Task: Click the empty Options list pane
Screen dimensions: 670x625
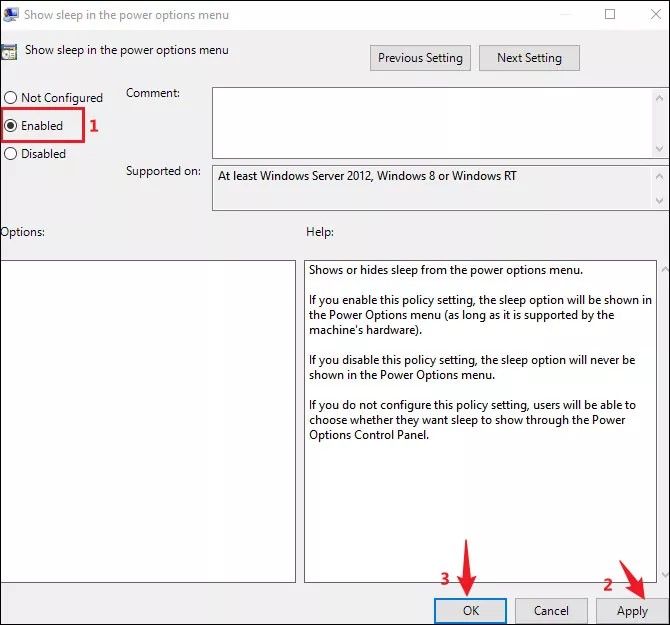Action: tap(148, 421)
